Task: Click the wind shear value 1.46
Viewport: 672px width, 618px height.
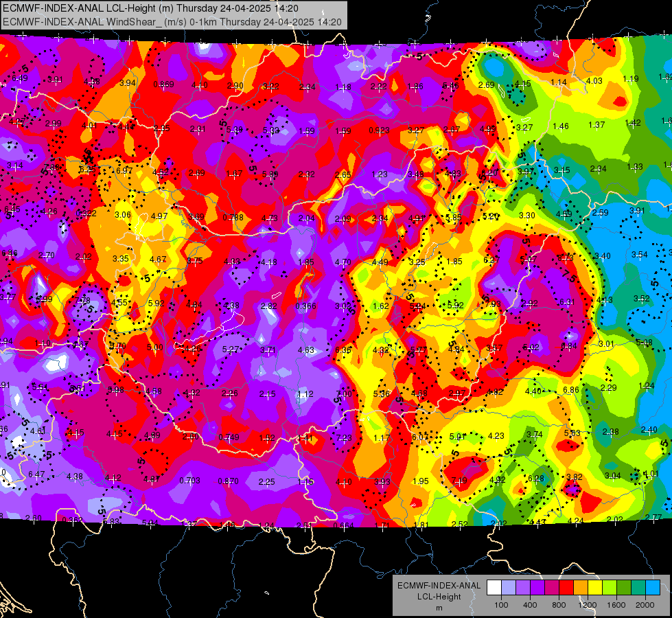Action: pos(561,126)
